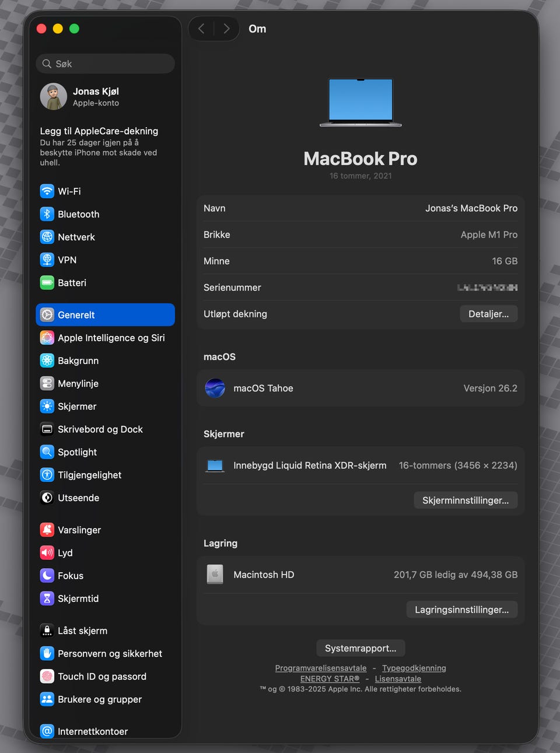Select the Menylinje icon

pos(47,383)
